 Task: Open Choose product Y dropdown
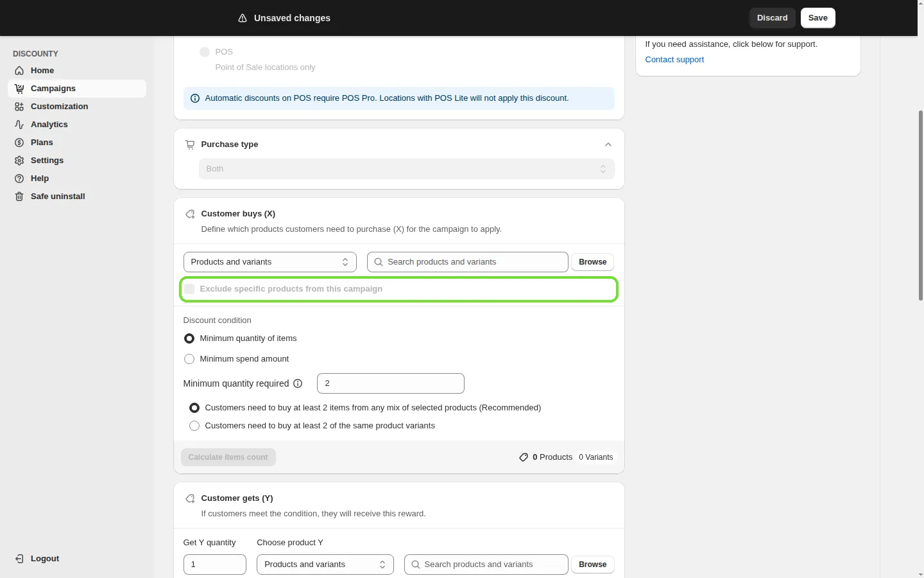point(325,565)
